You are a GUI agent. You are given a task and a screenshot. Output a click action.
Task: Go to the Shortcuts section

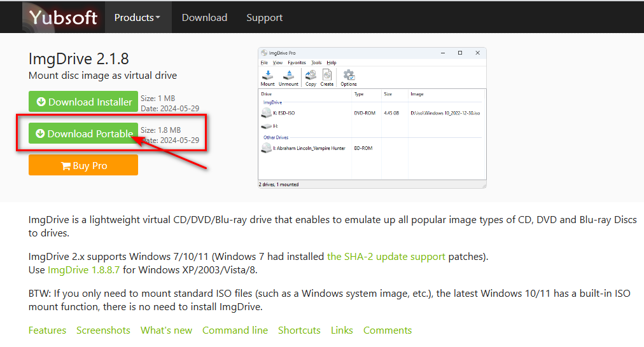pos(299,330)
